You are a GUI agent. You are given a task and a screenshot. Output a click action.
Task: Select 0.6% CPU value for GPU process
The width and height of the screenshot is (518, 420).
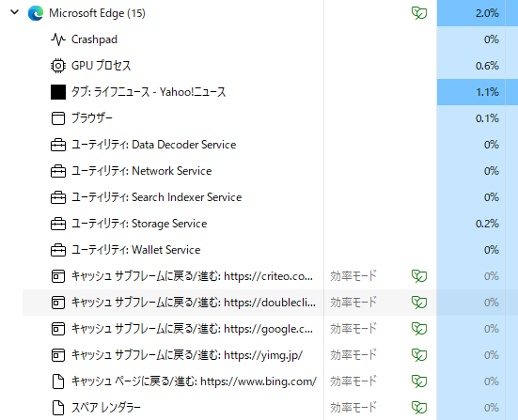tap(487, 66)
